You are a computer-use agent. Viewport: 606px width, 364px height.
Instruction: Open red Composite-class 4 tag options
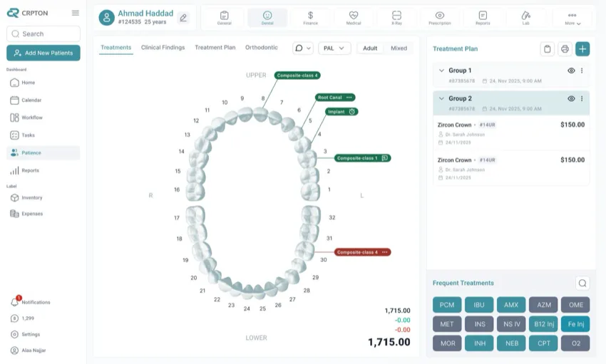(384, 252)
